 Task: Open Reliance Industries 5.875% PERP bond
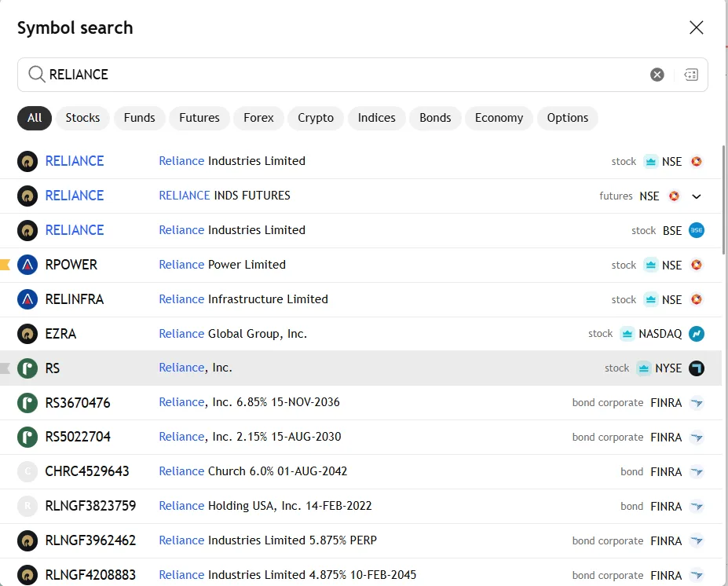[x=360, y=541]
